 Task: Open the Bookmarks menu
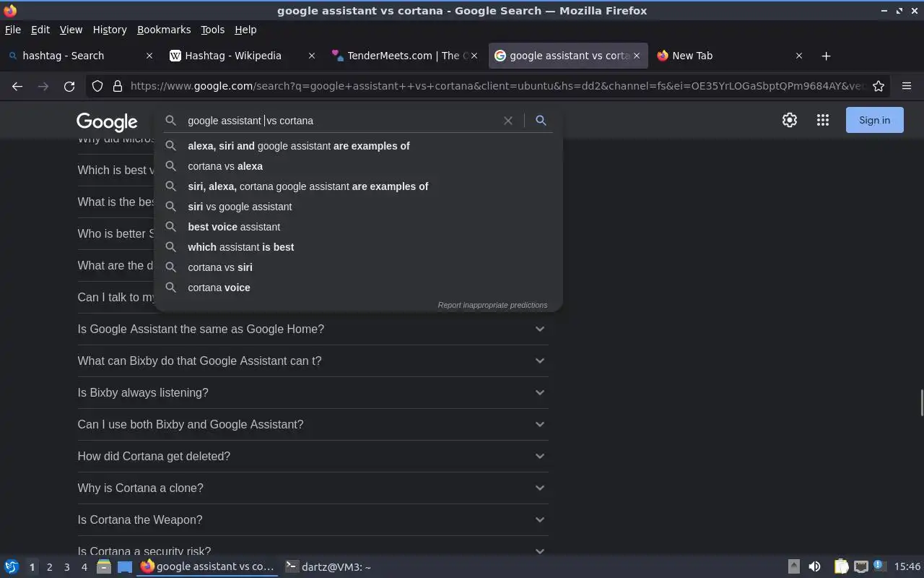coord(164,30)
